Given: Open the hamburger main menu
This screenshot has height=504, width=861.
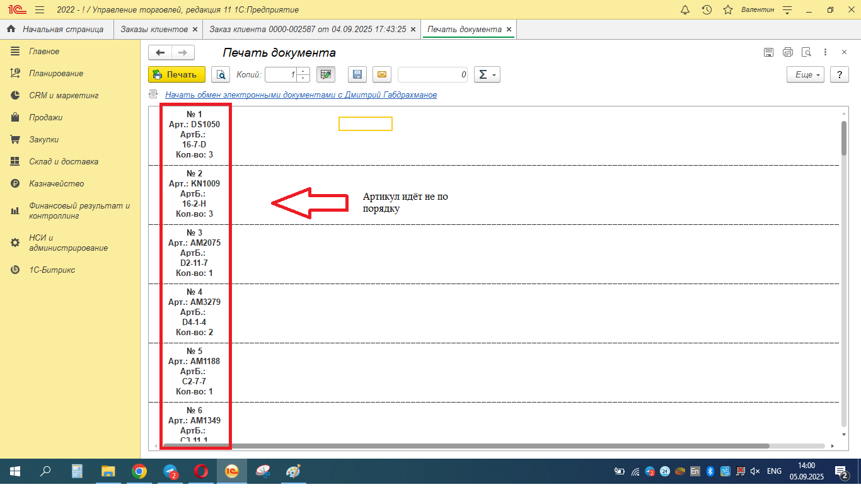Looking at the screenshot, I should point(40,9).
